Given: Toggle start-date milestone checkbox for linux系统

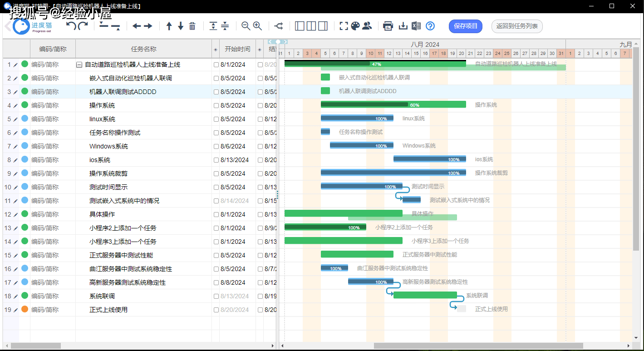Looking at the screenshot, I should [x=216, y=119].
